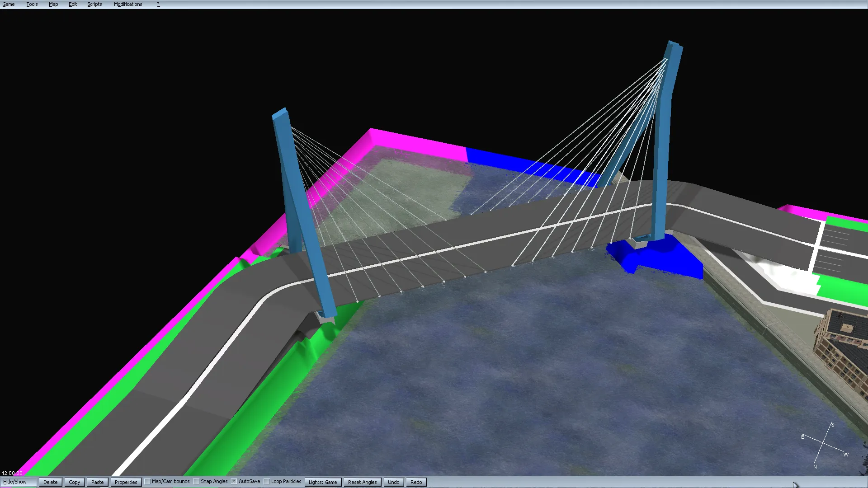
Task: Open the Map menu
Action: point(53,4)
